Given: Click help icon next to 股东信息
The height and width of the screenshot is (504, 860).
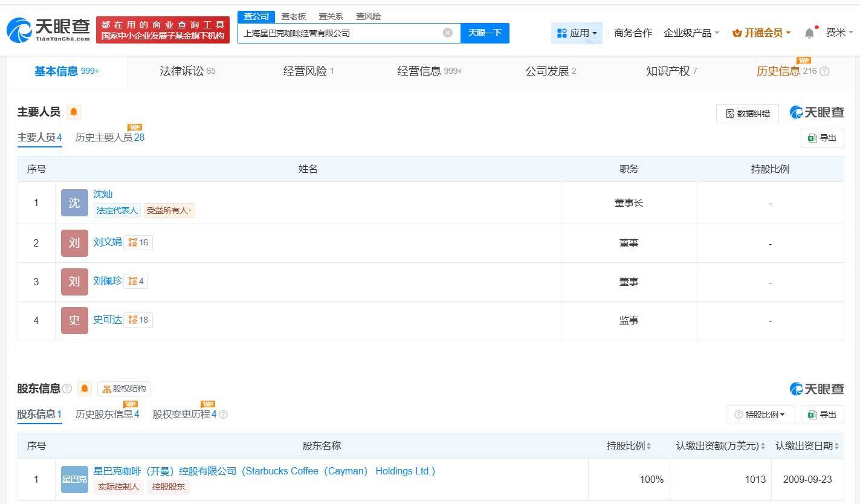Looking at the screenshot, I should [x=67, y=389].
